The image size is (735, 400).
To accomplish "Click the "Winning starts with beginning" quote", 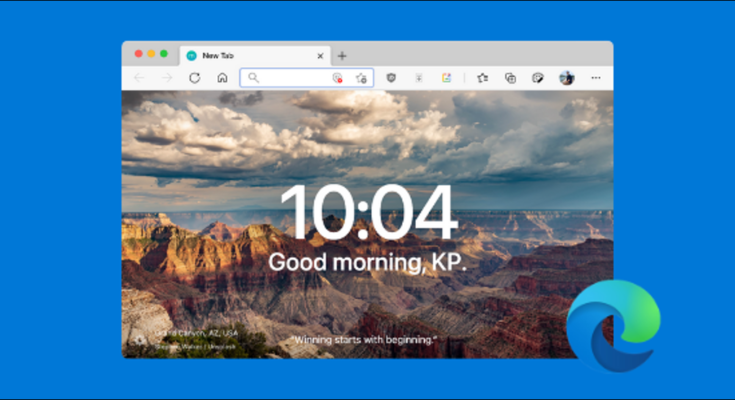I will click(364, 340).
